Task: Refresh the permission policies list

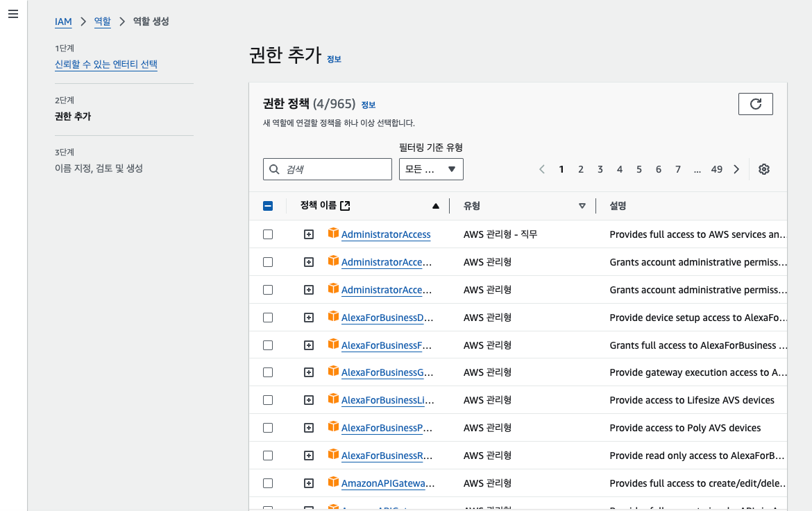Action: 756,104
